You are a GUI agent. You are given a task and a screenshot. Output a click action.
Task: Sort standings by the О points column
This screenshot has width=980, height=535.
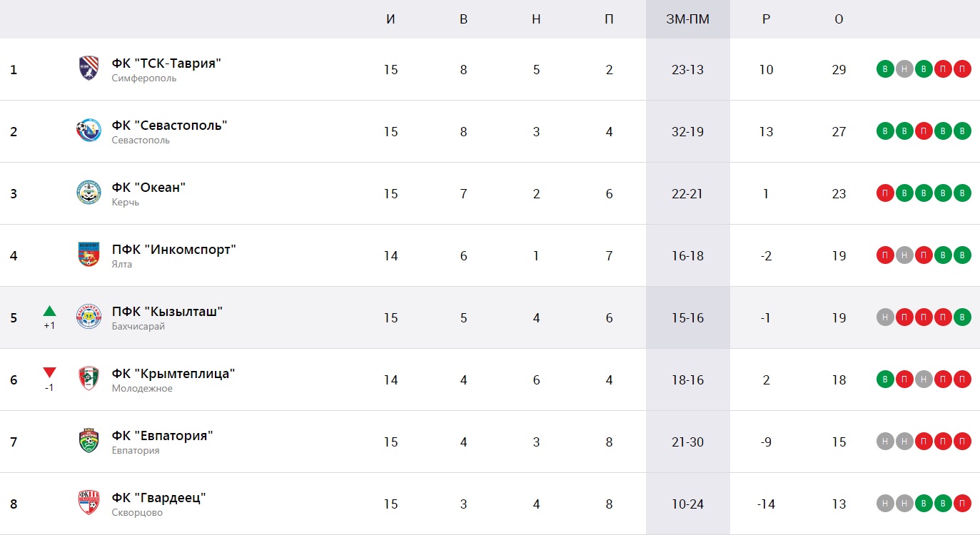click(839, 19)
